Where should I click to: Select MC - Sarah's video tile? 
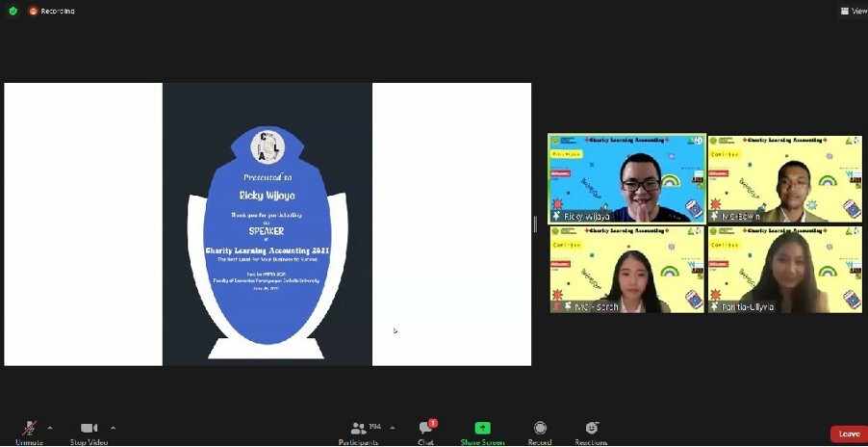(x=626, y=270)
